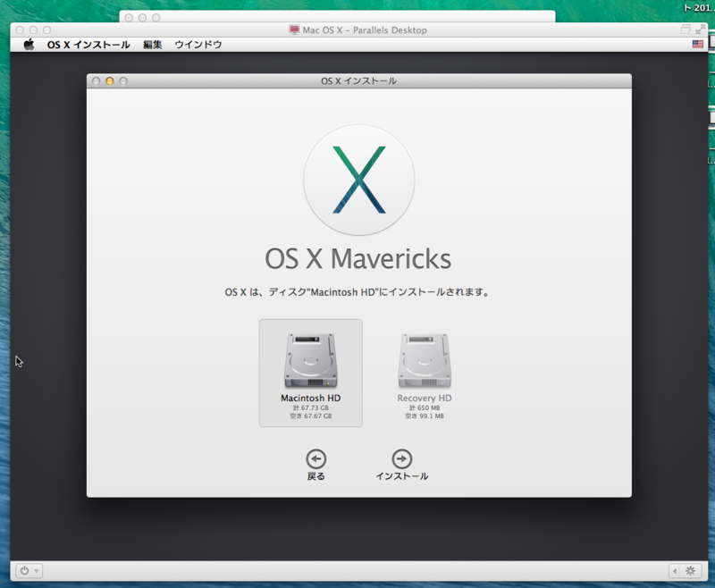715x588 pixels.
Task: Click the US flag input source icon
Action: (x=698, y=44)
